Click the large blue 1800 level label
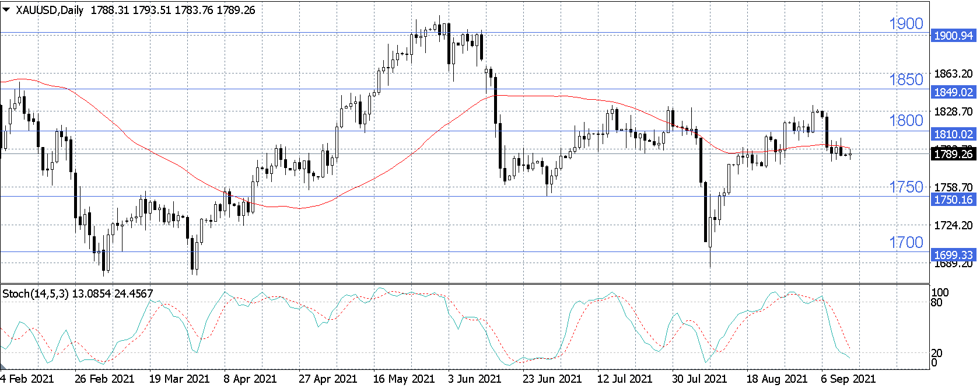The height and width of the screenshot is (388, 980). (906, 121)
